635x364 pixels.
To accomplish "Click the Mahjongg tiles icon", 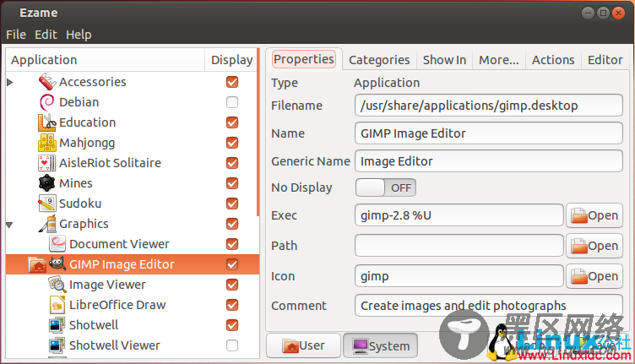I will [x=47, y=143].
